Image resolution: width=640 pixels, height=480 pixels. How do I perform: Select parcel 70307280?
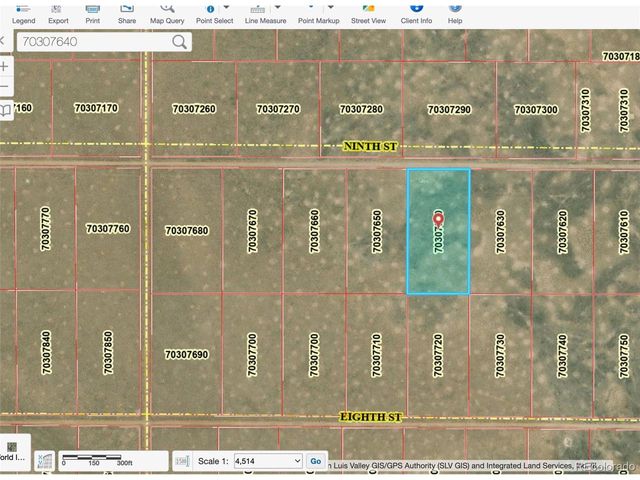coord(361,109)
